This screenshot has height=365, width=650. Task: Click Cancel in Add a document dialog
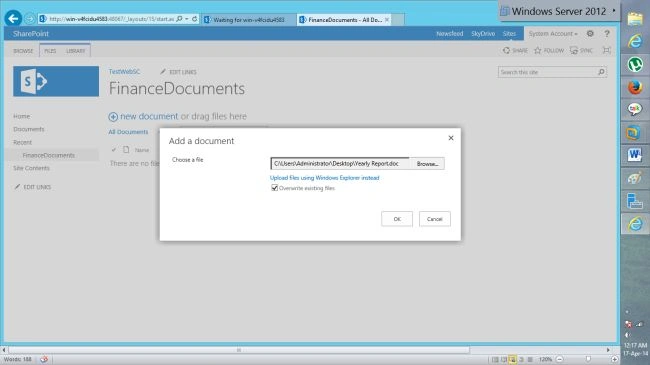tap(434, 219)
